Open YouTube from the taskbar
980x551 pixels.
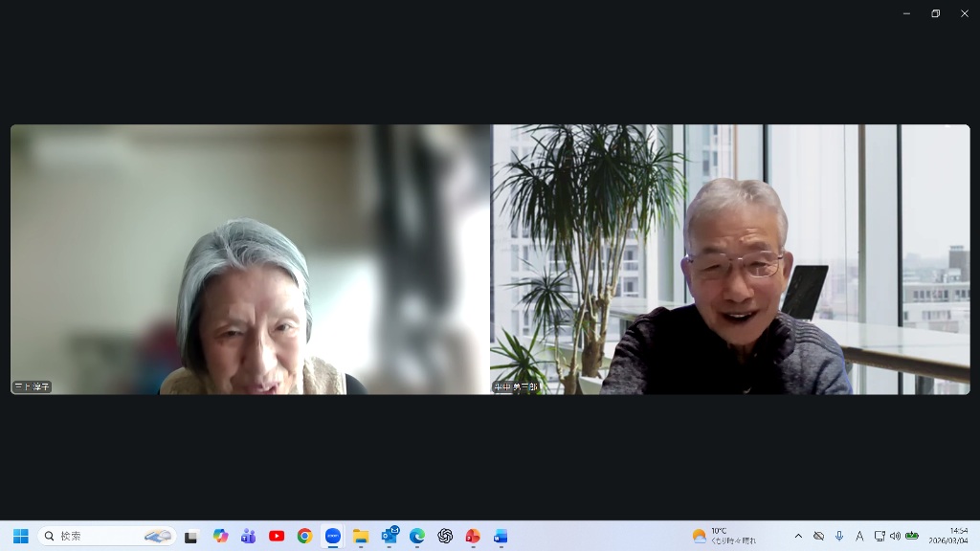tap(277, 536)
